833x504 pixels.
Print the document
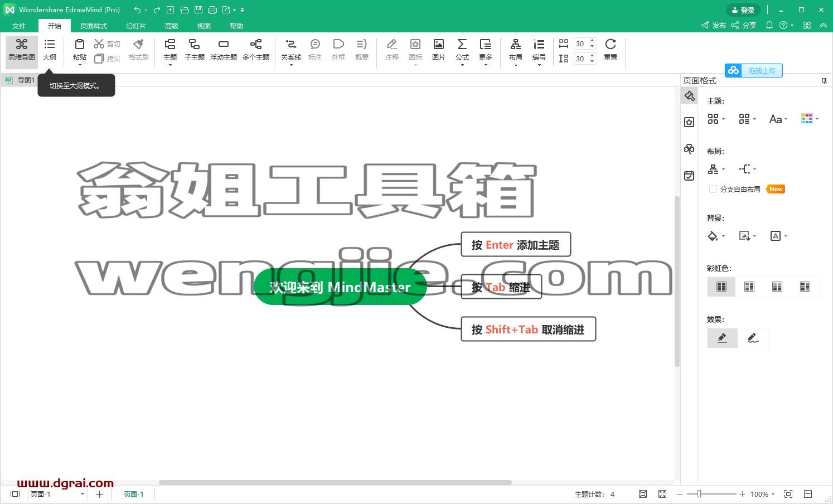212,10
